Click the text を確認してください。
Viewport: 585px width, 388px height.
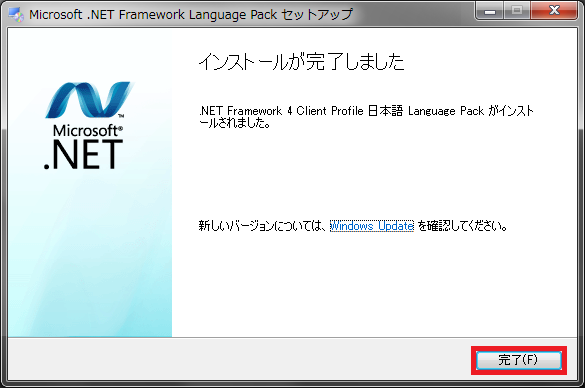[x=463, y=226]
